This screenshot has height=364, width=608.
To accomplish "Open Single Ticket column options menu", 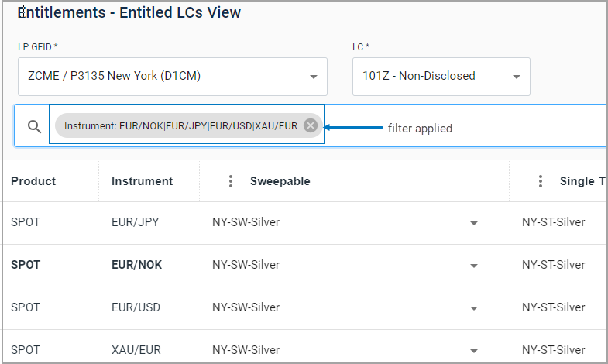I will point(541,181).
